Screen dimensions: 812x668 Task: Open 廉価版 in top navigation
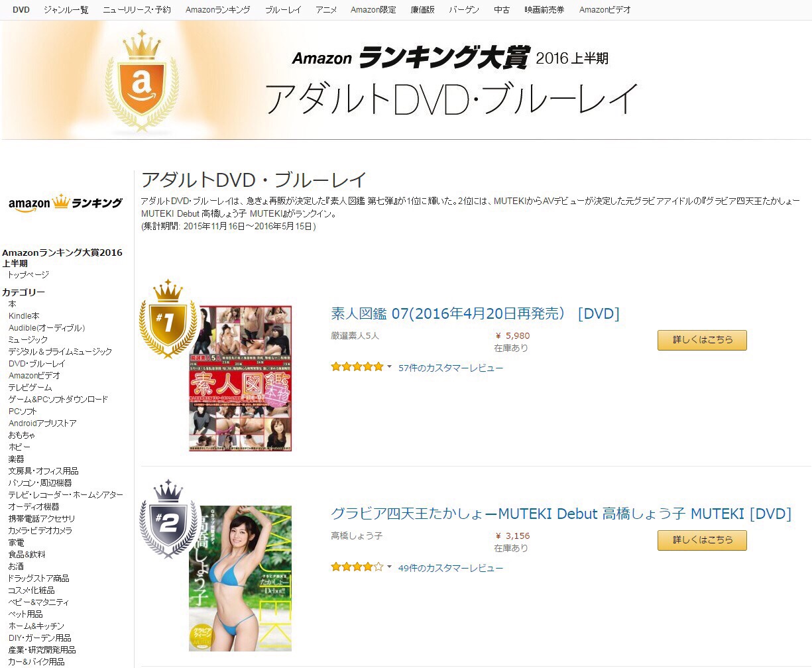coord(422,10)
